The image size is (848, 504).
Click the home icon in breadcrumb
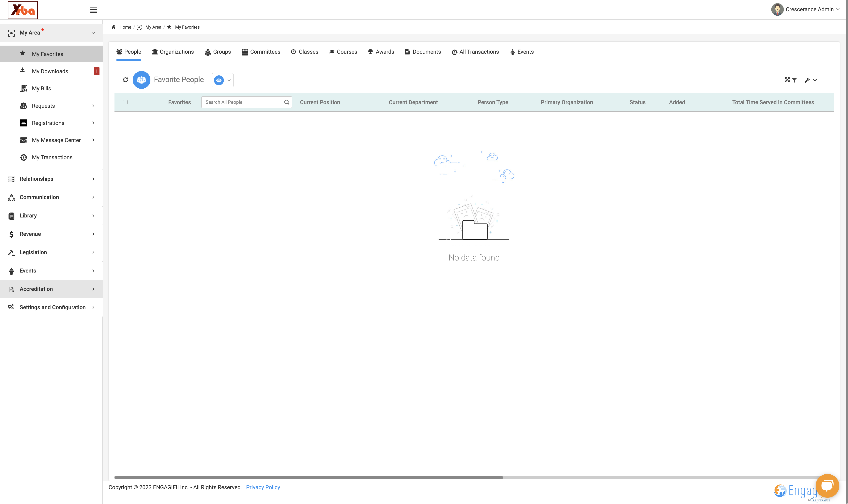point(114,27)
